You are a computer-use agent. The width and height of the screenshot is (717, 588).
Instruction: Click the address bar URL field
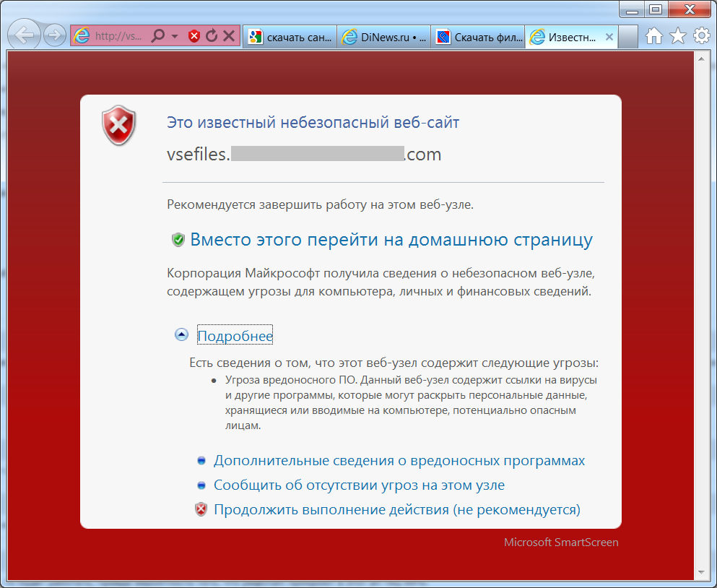[118, 35]
